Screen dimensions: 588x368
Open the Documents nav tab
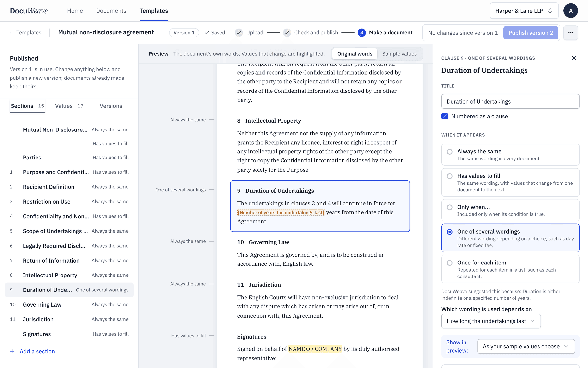pos(111,11)
